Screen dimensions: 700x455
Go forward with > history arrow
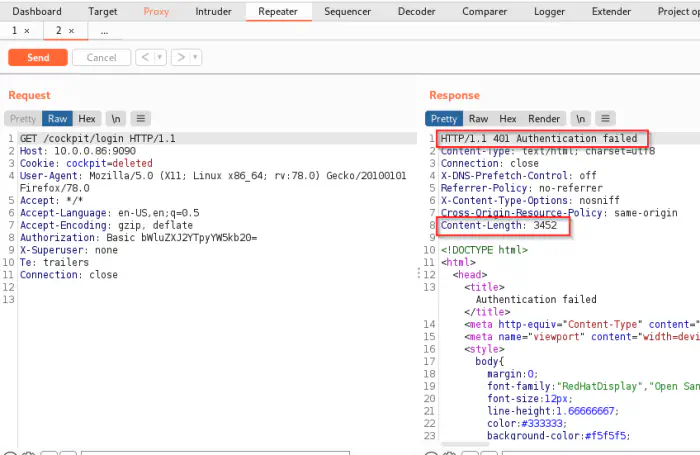[x=180, y=58]
